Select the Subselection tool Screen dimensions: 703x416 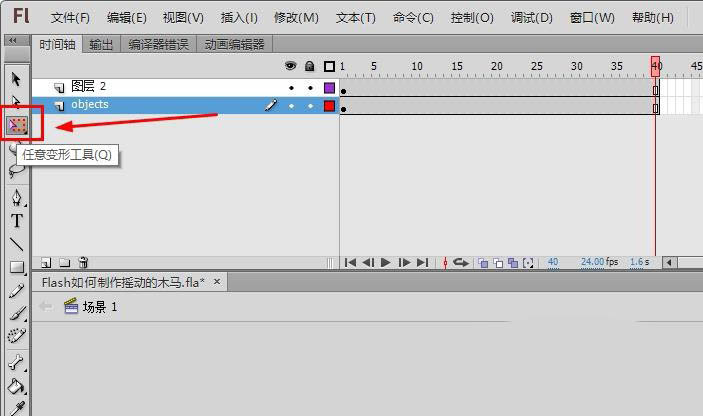pos(16,101)
